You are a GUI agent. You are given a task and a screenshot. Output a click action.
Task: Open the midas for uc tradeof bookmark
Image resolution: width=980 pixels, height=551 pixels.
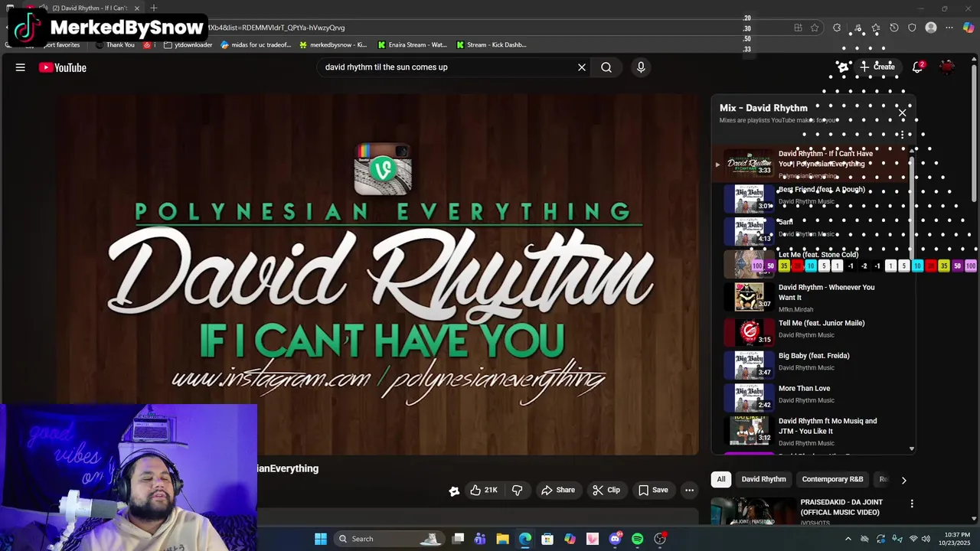(x=256, y=44)
